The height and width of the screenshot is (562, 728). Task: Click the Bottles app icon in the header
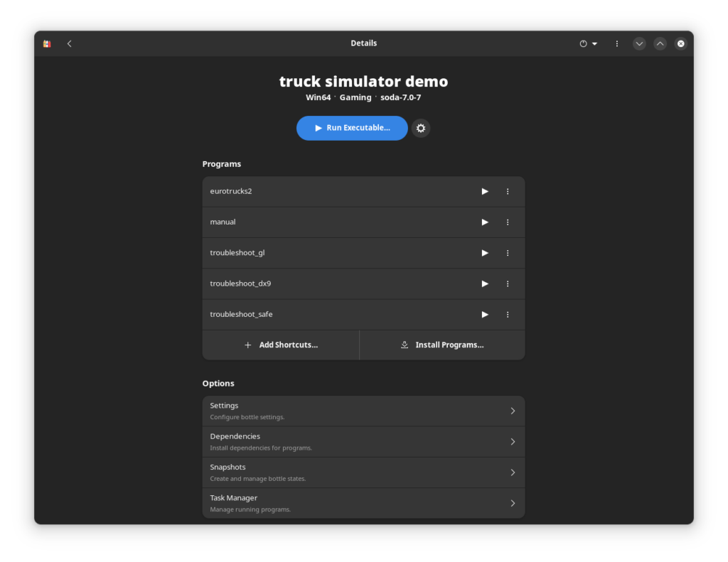(46, 43)
